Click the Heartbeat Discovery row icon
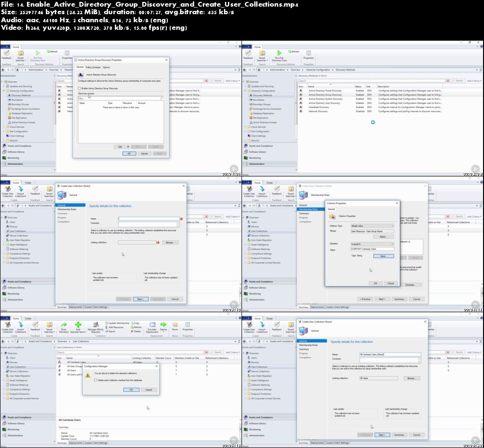This screenshot has height=448, width=484. 301,107
